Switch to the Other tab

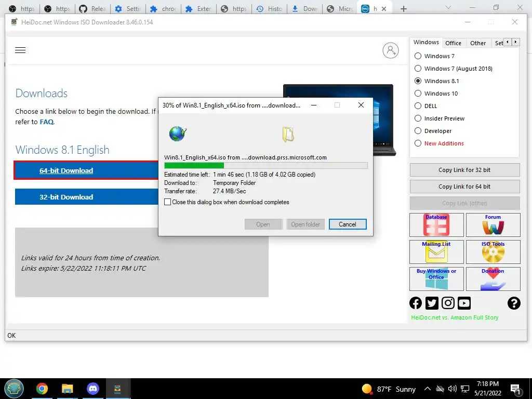(478, 43)
